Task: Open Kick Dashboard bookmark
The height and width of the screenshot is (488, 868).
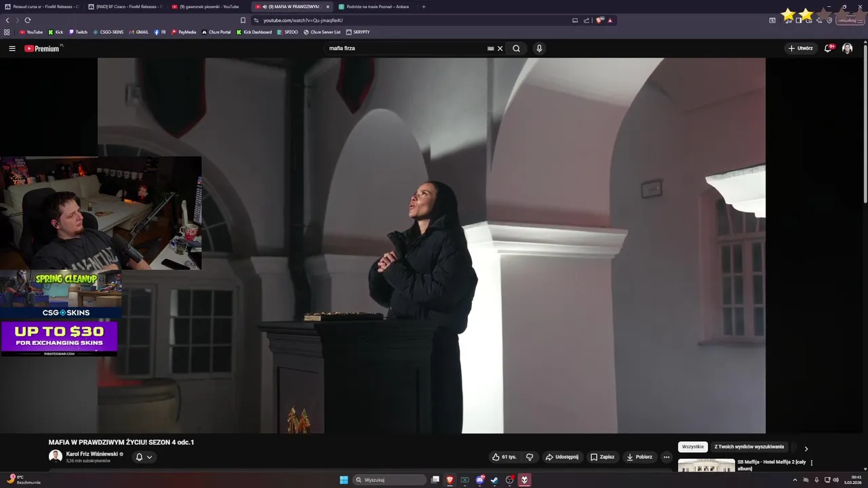Action: pyautogui.click(x=254, y=32)
